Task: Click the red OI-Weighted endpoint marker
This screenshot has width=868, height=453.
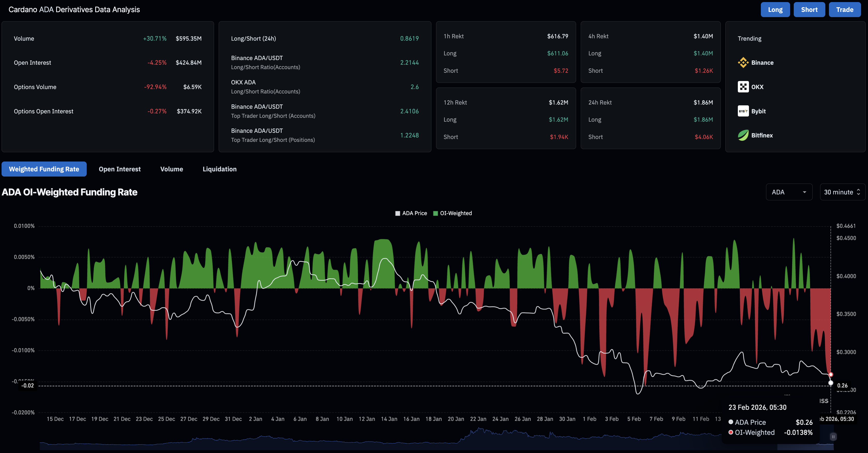Action: point(830,375)
